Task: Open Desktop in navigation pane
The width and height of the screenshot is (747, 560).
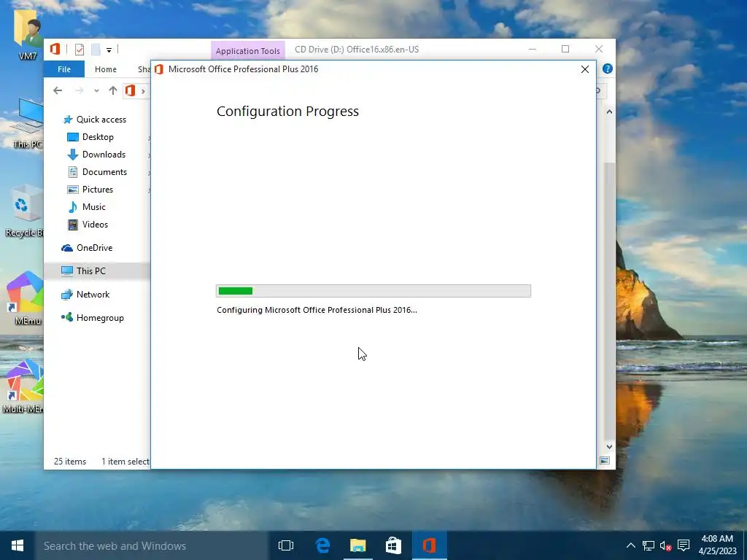Action: tap(90, 137)
